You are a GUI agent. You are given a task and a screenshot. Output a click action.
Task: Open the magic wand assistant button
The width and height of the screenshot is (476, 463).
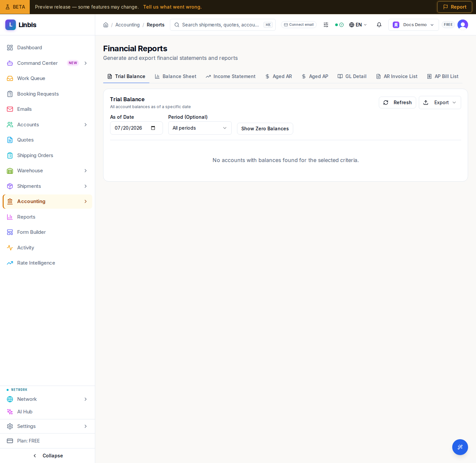(460, 447)
